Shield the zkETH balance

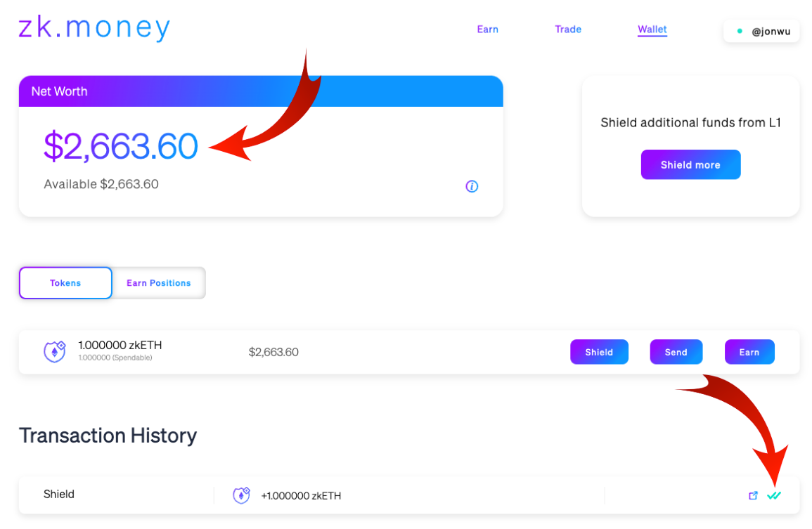pyautogui.click(x=599, y=351)
